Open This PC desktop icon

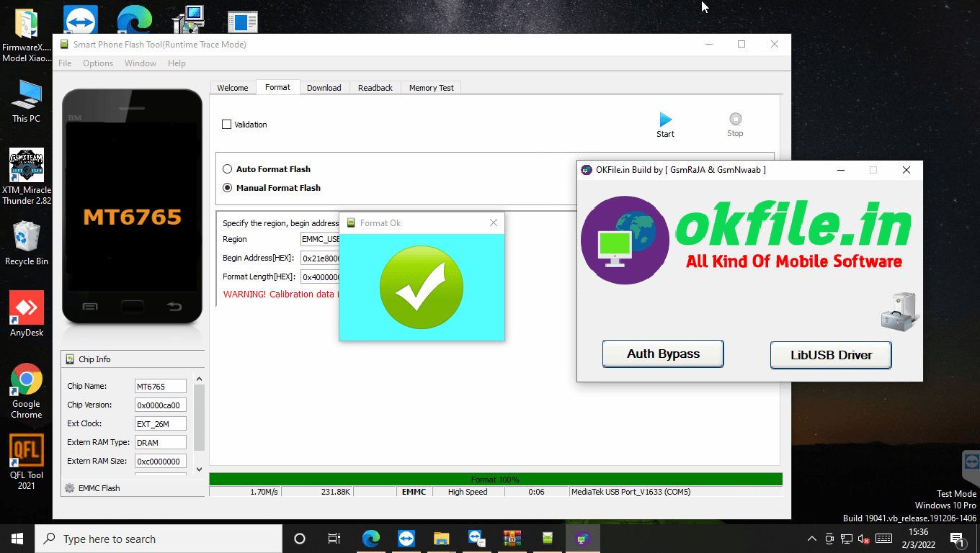pos(27,102)
